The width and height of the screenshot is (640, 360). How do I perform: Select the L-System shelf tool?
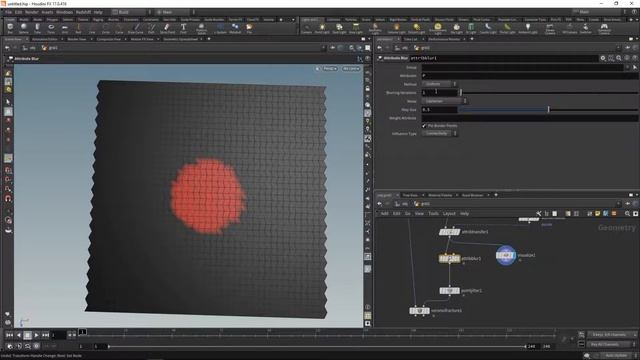[220, 29]
